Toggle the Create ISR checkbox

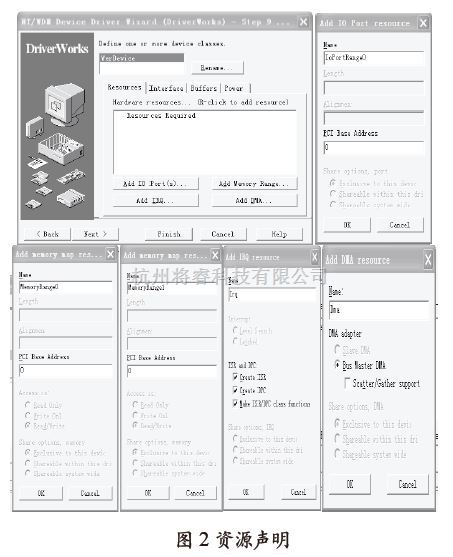click(235, 377)
